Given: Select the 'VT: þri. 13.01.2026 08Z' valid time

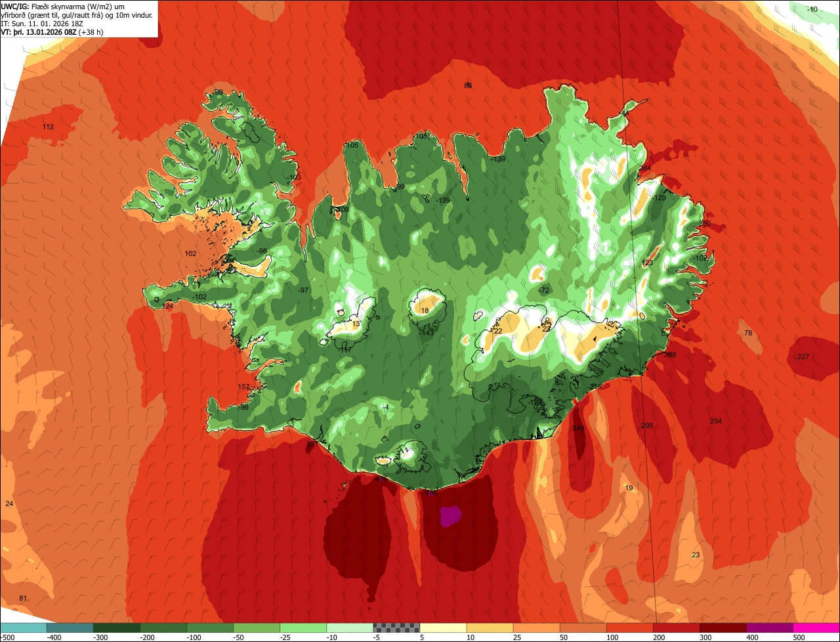Looking at the screenshot, I should (x=39, y=32).
